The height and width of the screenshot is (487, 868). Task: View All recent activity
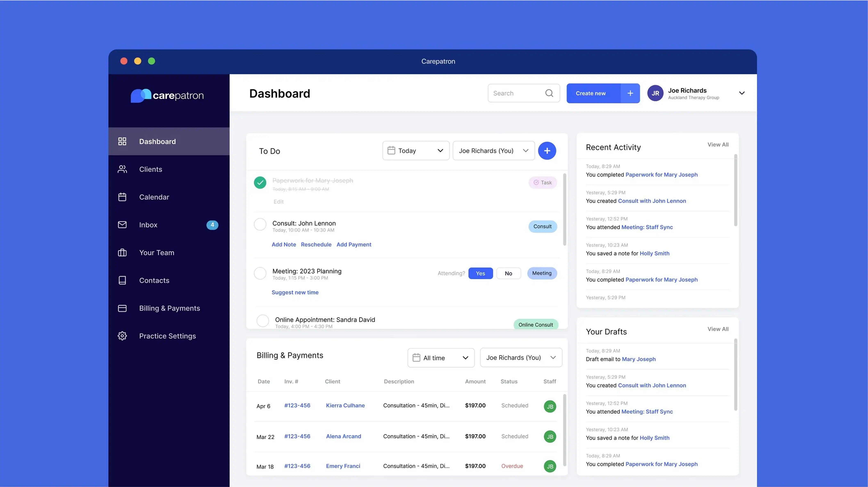[718, 145]
